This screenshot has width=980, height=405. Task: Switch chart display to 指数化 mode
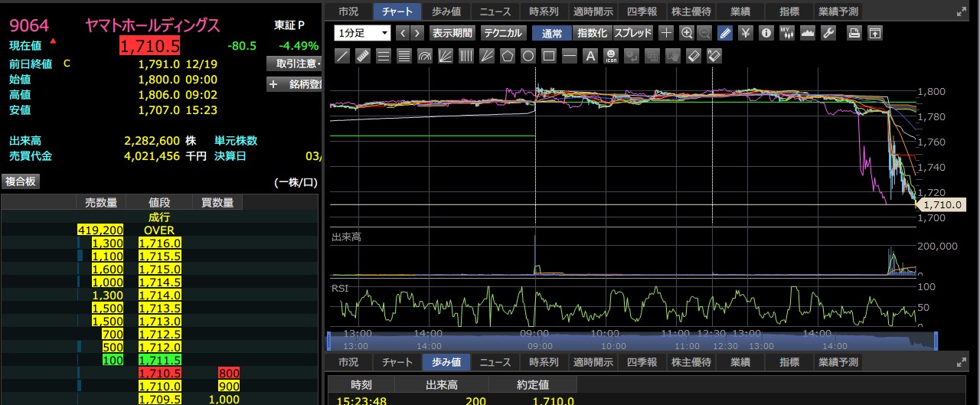coord(592,33)
